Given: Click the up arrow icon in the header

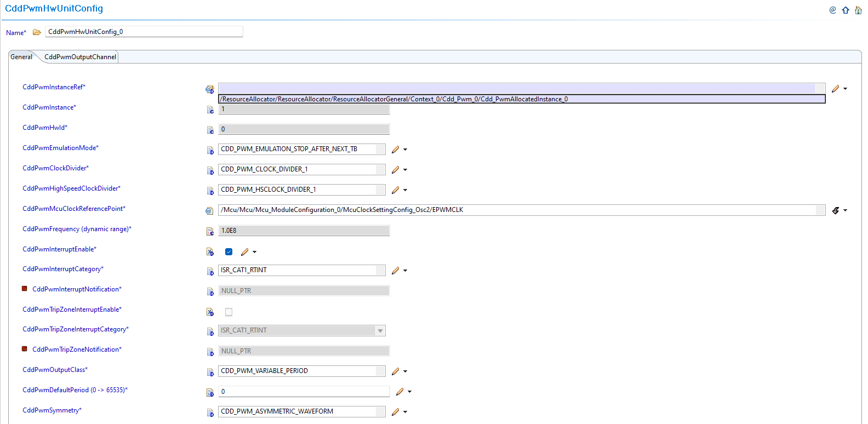Looking at the screenshot, I should pyautogui.click(x=846, y=10).
